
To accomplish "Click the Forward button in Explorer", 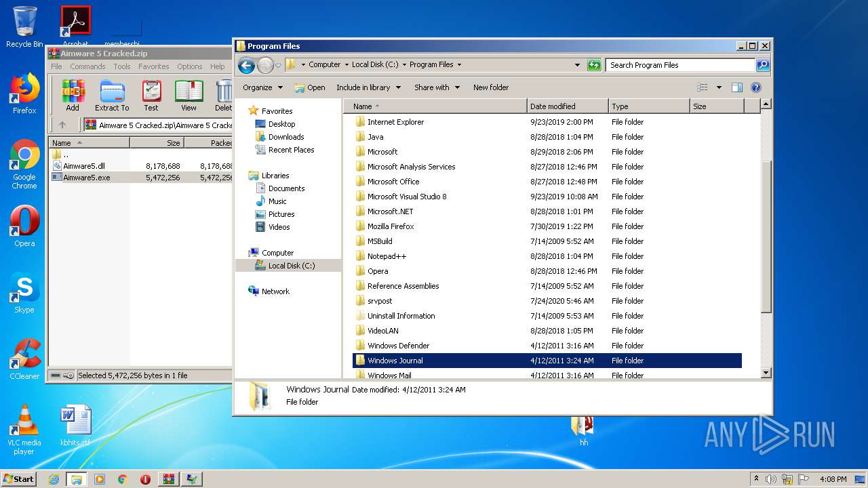I will [x=265, y=65].
